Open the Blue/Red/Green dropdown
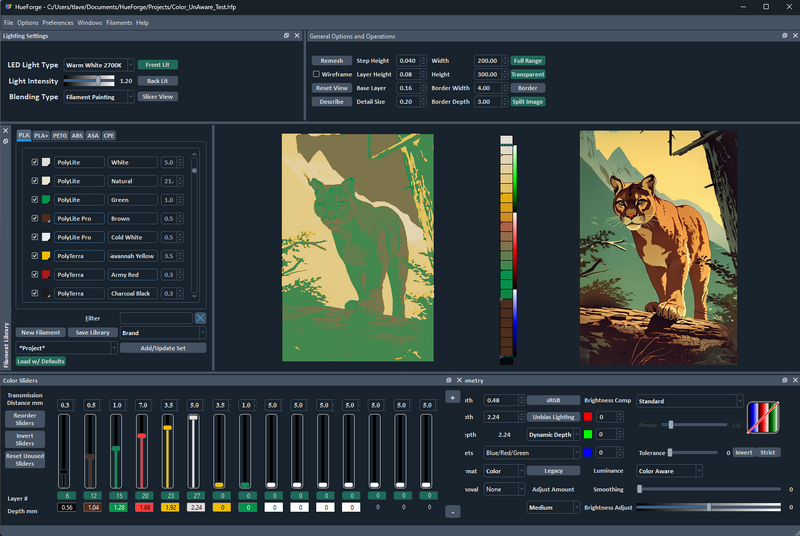Screen dimensions: 800x536 click(532, 453)
